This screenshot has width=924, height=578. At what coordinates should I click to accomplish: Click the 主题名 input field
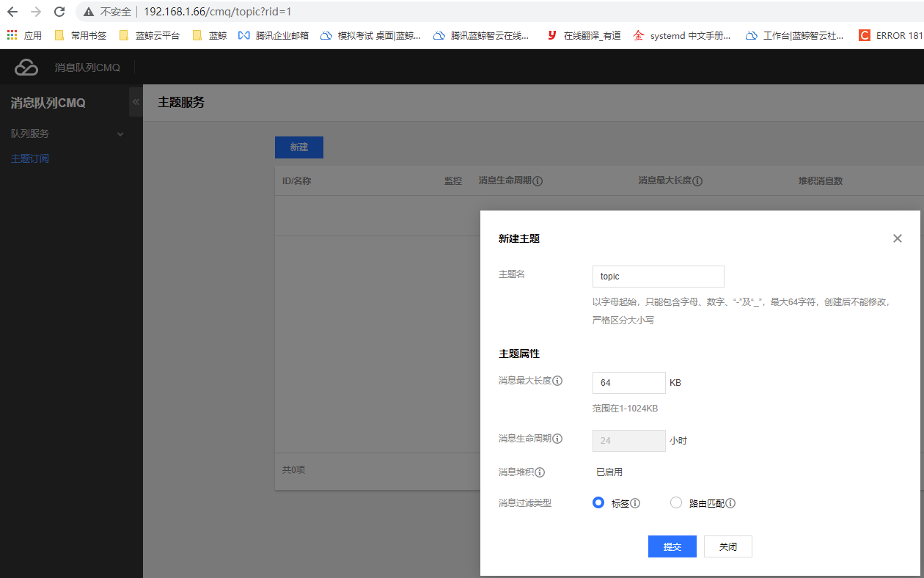[658, 277]
